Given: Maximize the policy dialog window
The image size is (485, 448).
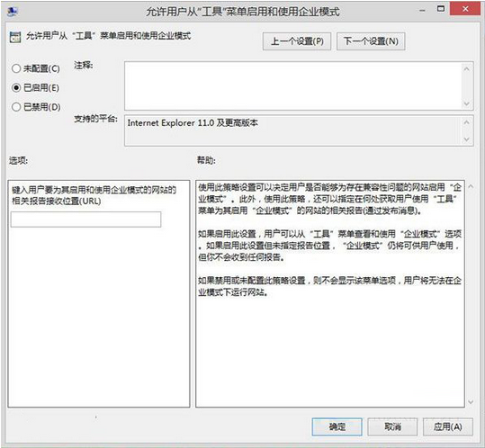Looking at the screenshot, I should click(441, 9).
